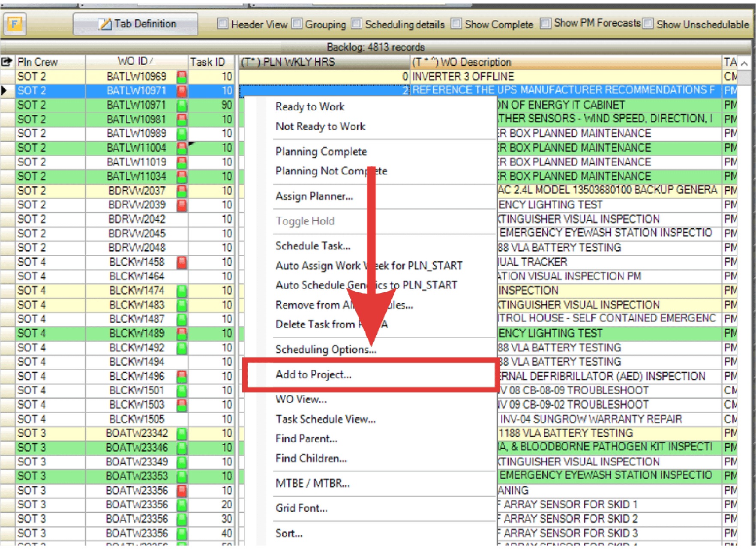Click red status flag on BATLW10969 row
The height and width of the screenshot is (549, 756).
(182, 77)
